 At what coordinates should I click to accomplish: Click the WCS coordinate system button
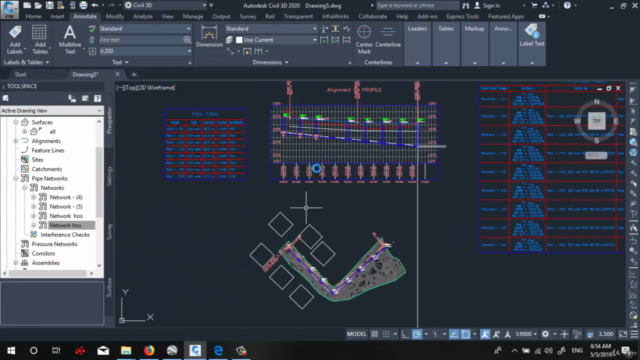click(x=596, y=156)
